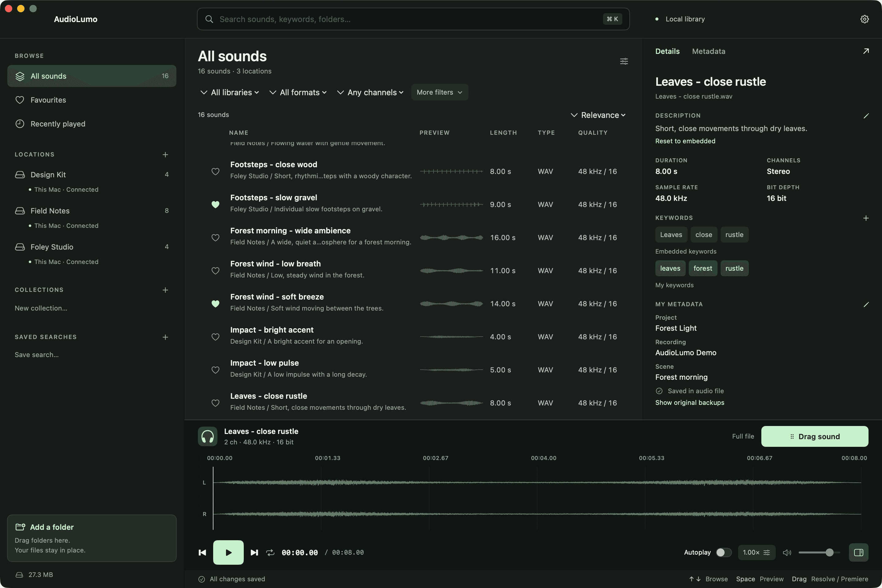Viewport: 882px width, 588px height.
Task: Edit description pencil icon
Action: [x=866, y=116]
